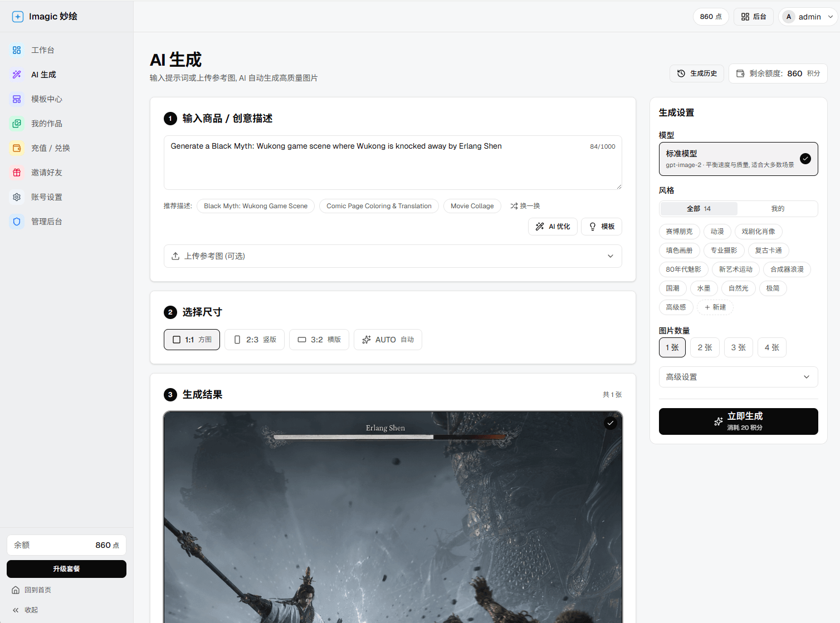The width and height of the screenshot is (840, 623).
Task: Open 模板中心 sidebar icon
Action: click(17, 99)
